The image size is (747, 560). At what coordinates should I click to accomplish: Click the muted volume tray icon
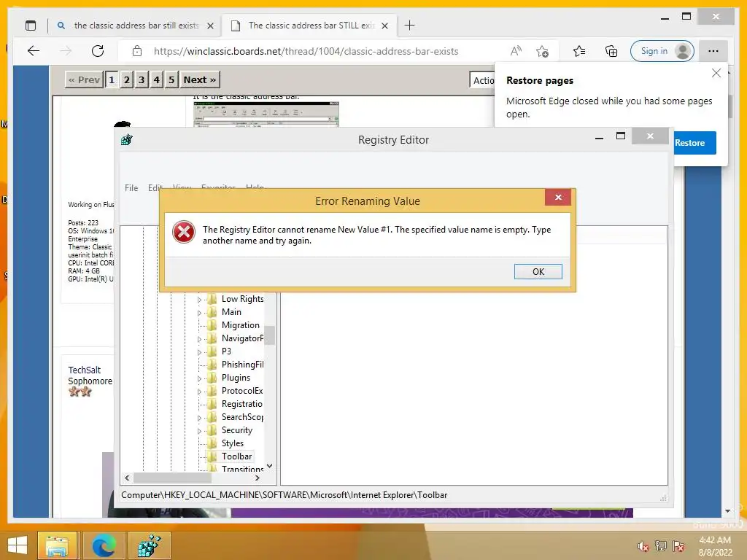coord(643,546)
